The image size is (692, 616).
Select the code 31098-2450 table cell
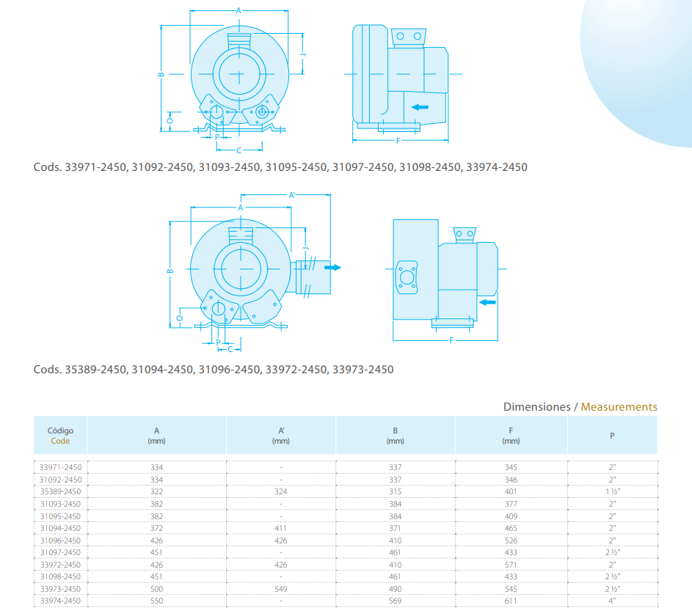coord(60,576)
